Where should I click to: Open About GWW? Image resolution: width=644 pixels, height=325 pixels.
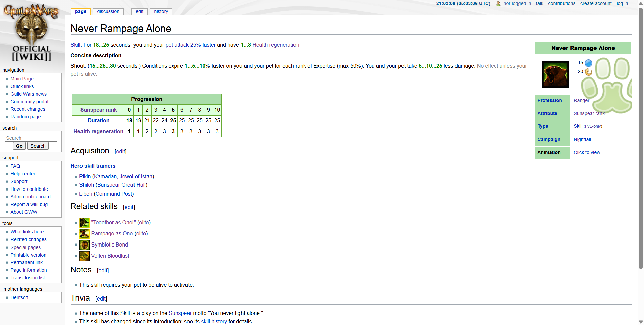(x=24, y=212)
